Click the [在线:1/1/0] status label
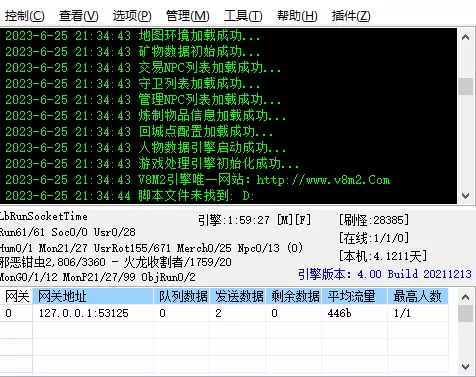Image resolution: width=476 pixels, height=377 pixels. (x=374, y=238)
